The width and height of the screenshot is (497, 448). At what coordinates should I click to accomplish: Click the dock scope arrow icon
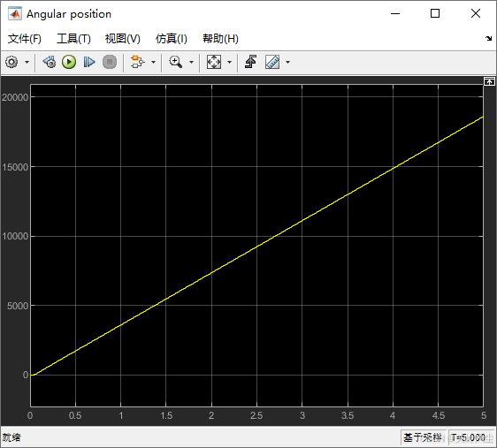488,38
